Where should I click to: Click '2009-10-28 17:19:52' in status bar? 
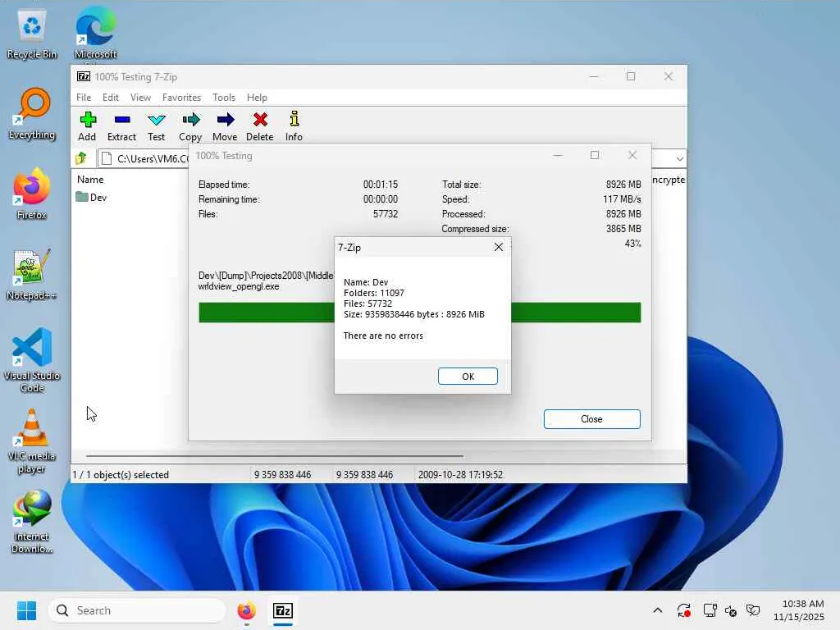(460, 475)
